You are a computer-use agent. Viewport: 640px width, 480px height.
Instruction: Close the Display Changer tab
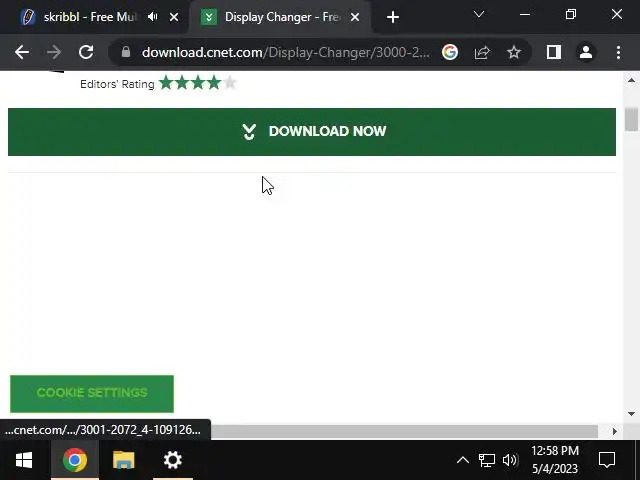pyautogui.click(x=355, y=17)
